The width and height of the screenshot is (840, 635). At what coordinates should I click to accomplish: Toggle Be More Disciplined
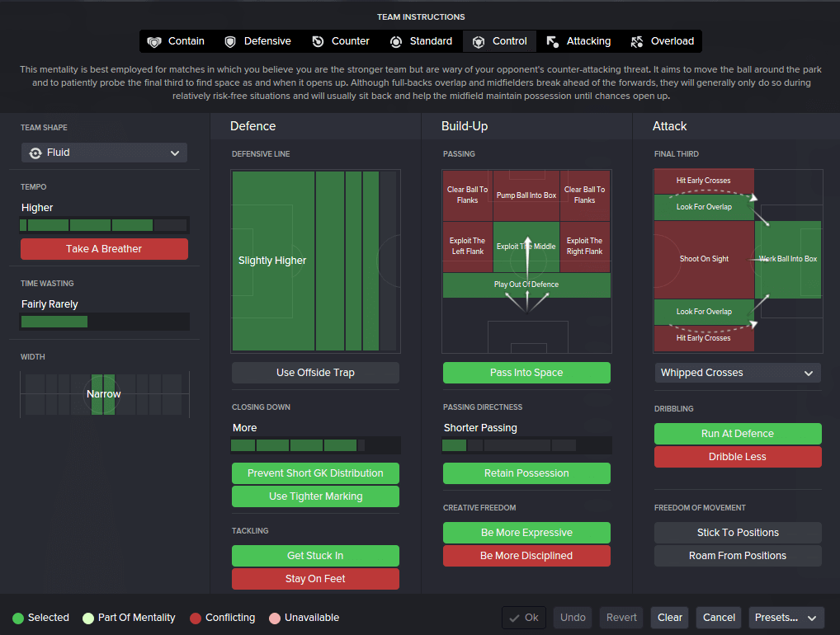[526, 556]
